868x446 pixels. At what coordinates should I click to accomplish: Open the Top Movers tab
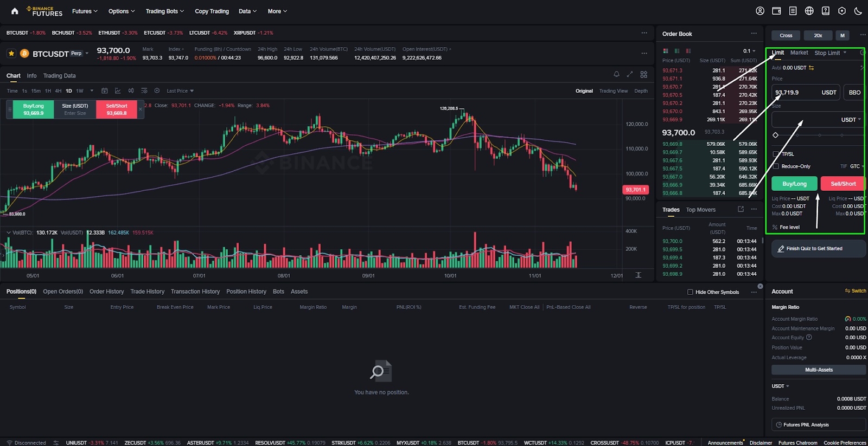pyautogui.click(x=700, y=210)
